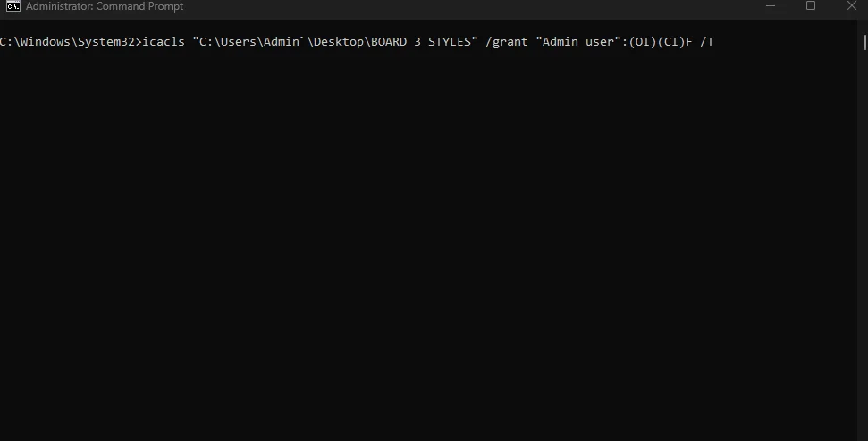
Task: Maximize the Command Prompt window
Action: click(811, 6)
